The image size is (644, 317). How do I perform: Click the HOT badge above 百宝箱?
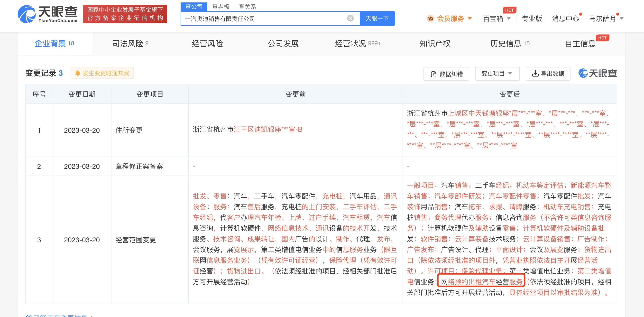click(x=509, y=10)
